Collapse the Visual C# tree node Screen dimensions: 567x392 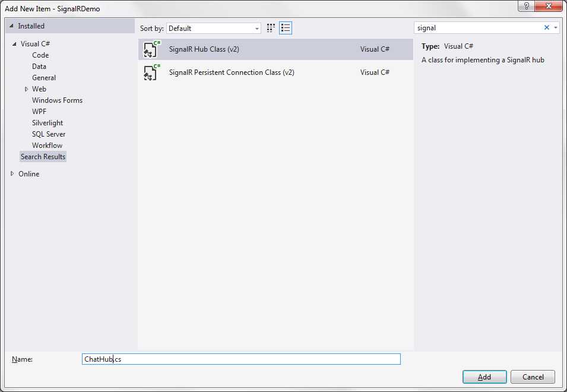[x=14, y=44]
